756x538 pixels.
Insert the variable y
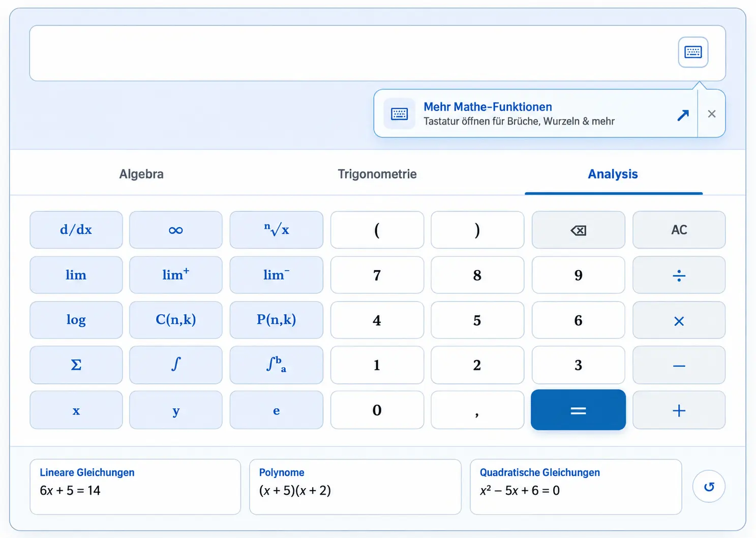click(176, 410)
